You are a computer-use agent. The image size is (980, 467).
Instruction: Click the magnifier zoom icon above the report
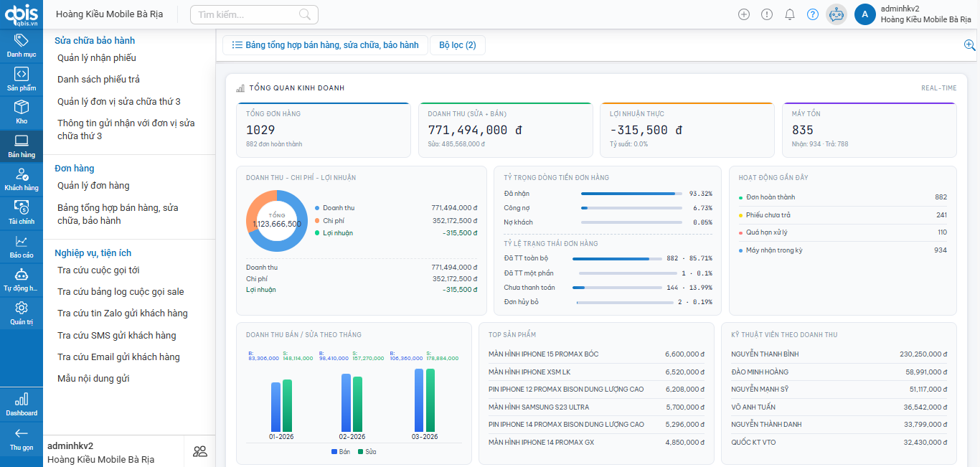[x=969, y=44]
